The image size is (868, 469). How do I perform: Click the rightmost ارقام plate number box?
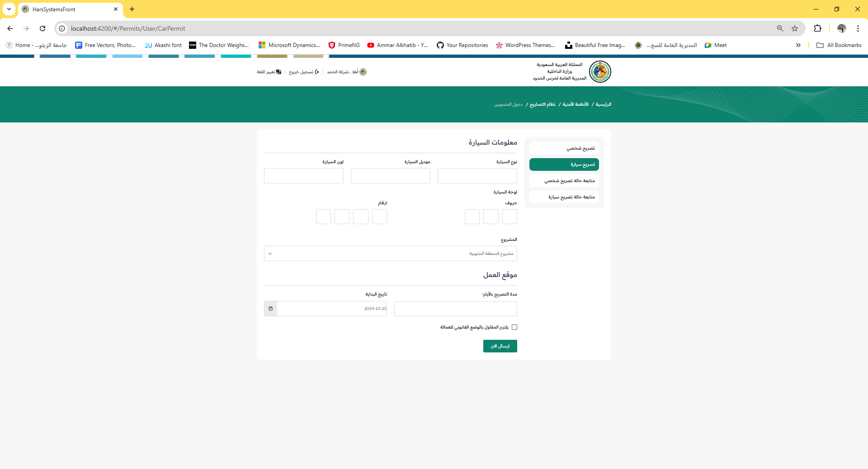(379, 217)
